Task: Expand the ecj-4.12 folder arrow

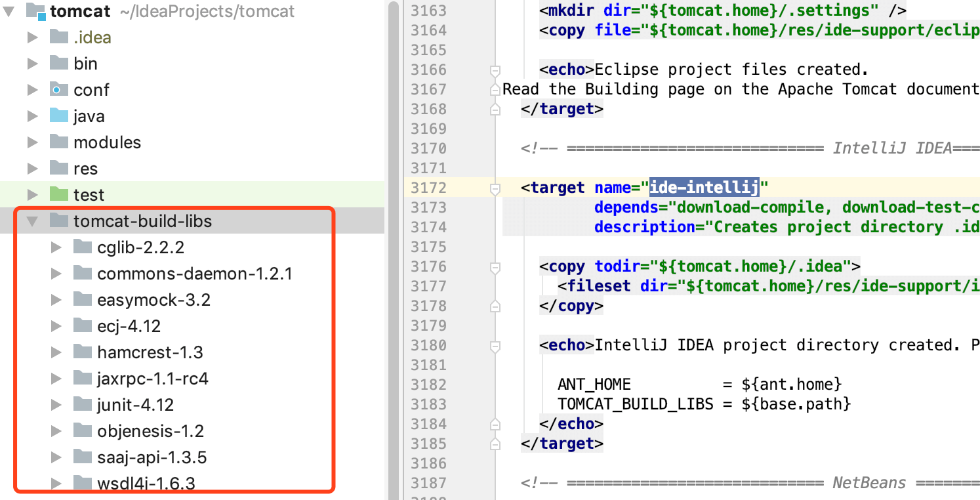Action: [56, 326]
